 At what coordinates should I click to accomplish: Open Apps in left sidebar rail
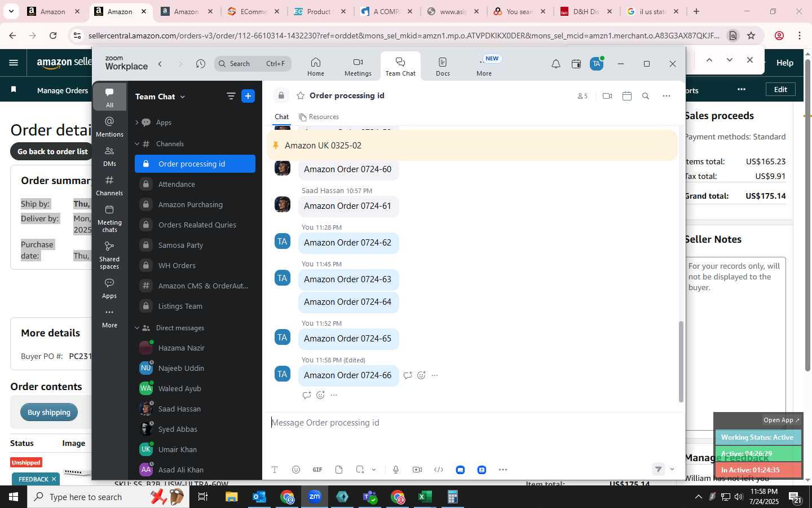pos(109,288)
